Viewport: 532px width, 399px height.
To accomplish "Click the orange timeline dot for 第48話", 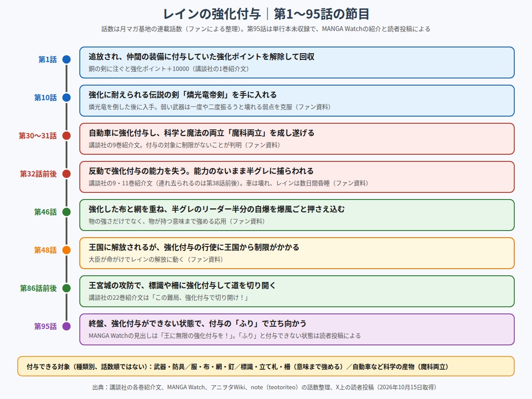I will [x=66, y=250].
